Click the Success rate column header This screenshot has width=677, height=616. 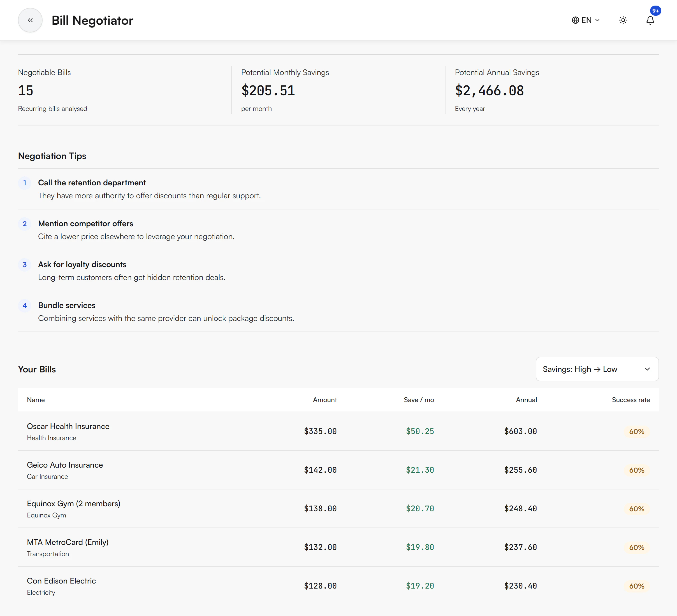pyautogui.click(x=631, y=400)
